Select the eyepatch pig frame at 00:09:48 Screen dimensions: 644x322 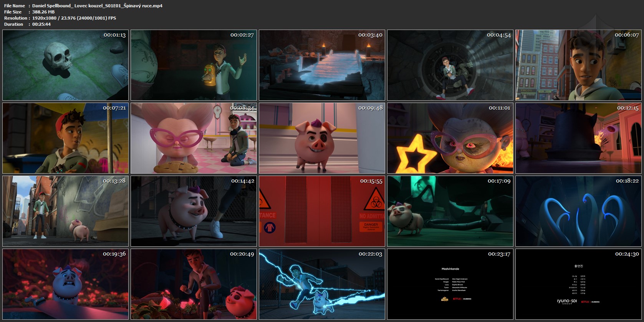pos(322,138)
